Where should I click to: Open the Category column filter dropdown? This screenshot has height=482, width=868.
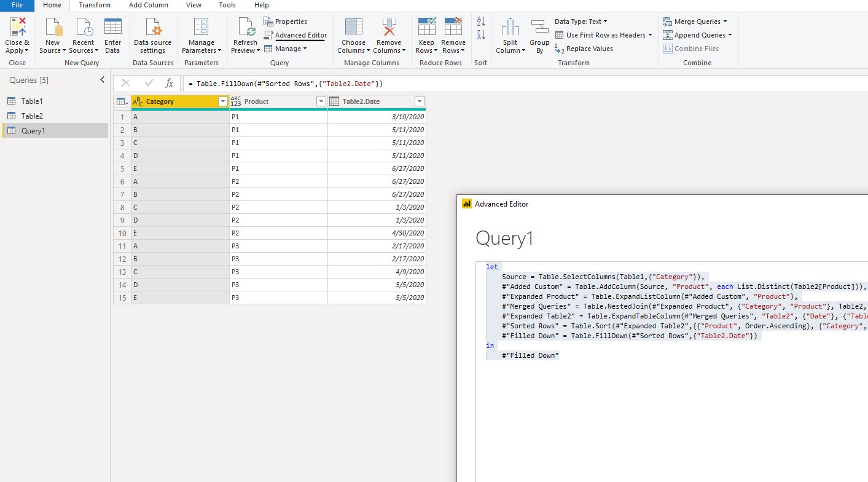(223, 101)
